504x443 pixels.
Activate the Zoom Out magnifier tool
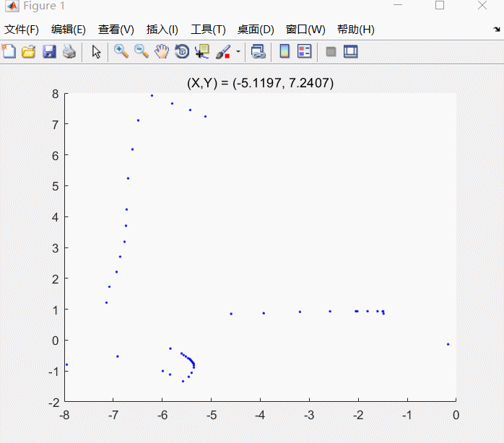point(142,51)
